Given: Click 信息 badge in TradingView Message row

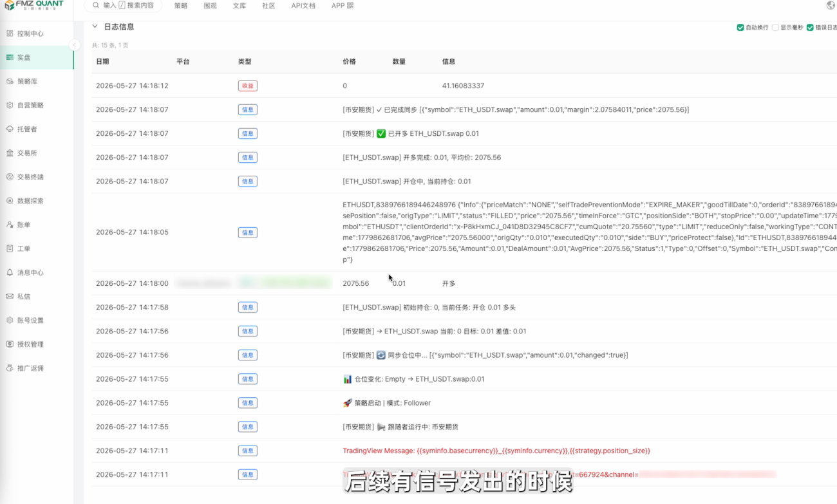Looking at the screenshot, I should pos(247,451).
